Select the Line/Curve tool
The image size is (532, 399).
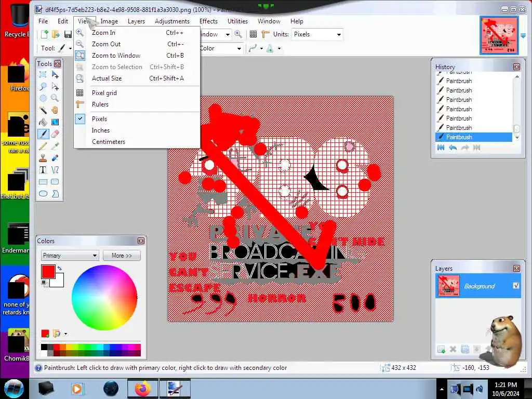point(55,170)
